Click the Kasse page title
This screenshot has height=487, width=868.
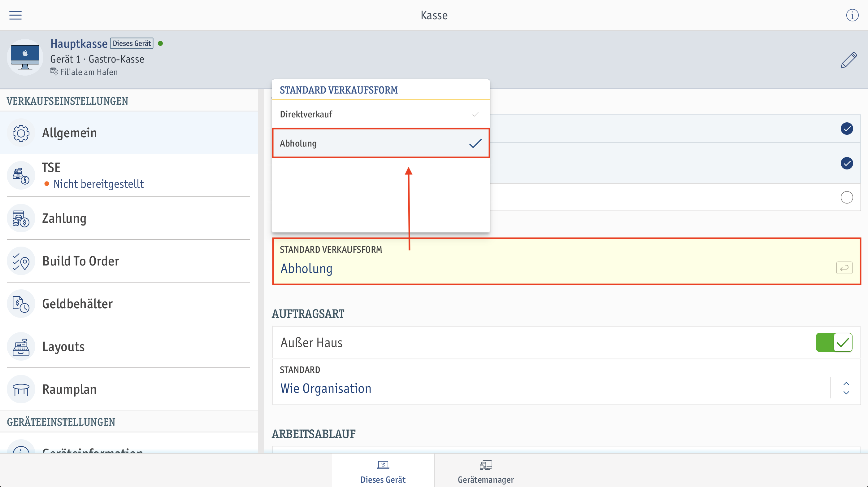coord(434,15)
